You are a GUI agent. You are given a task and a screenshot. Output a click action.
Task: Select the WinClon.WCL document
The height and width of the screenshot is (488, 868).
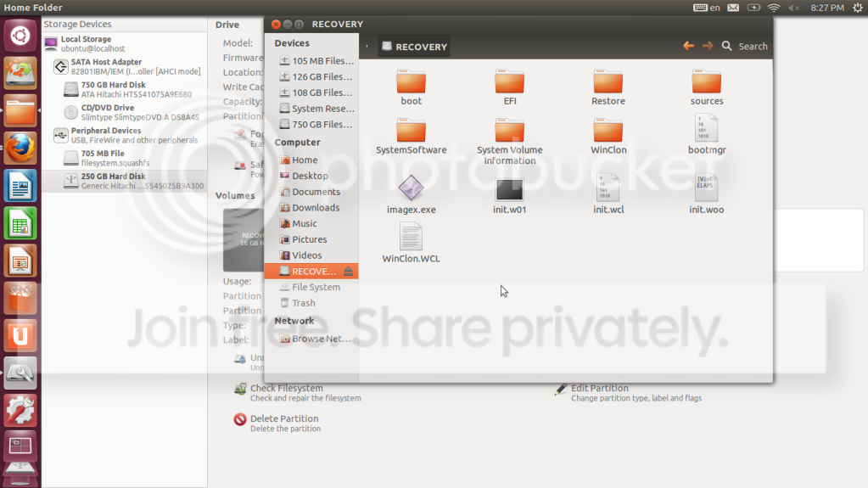[x=411, y=243]
